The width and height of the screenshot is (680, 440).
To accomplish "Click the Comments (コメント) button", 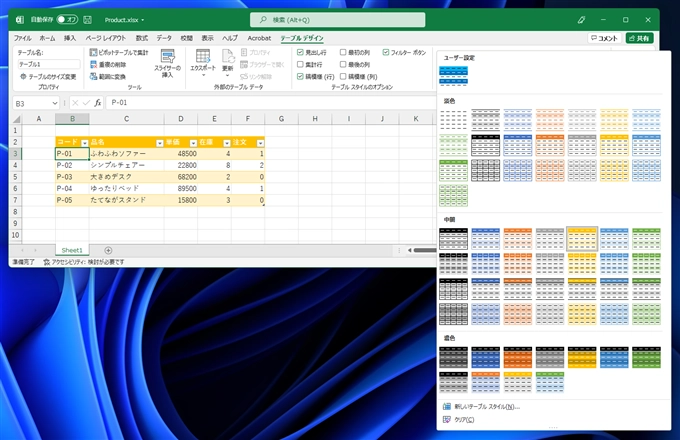I will pos(605,38).
